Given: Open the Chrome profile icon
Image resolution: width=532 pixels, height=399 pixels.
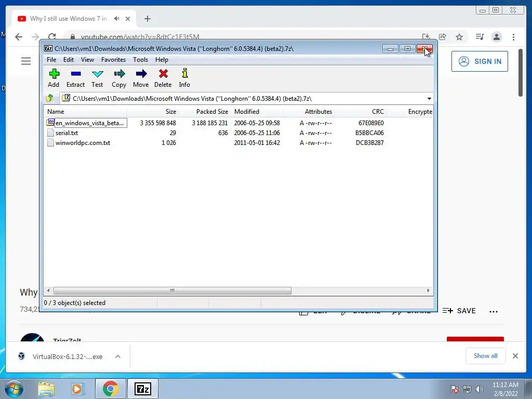Looking at the screenshot, I should click(497, 37).
